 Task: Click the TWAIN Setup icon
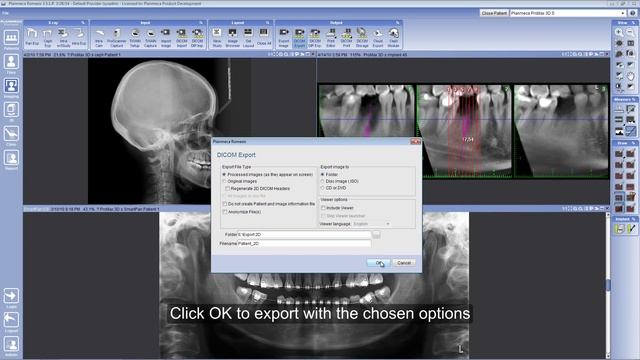(x=135, y=37)
